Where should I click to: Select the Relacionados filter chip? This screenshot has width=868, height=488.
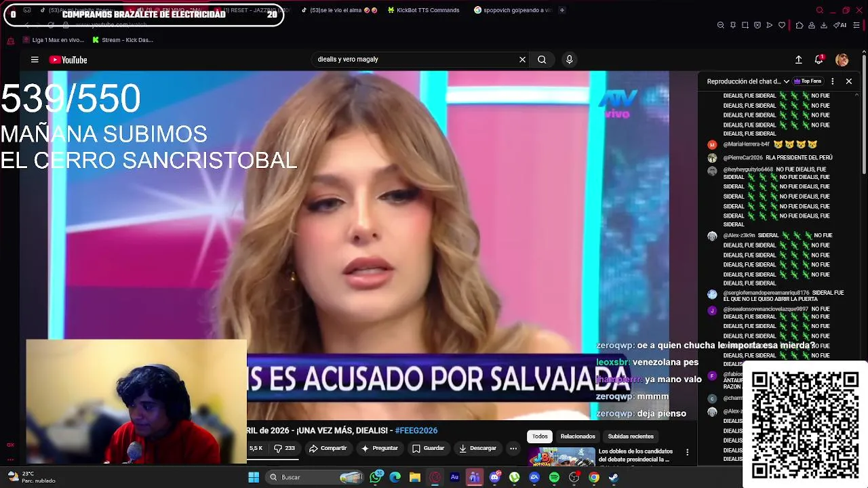tap(578, 436)
